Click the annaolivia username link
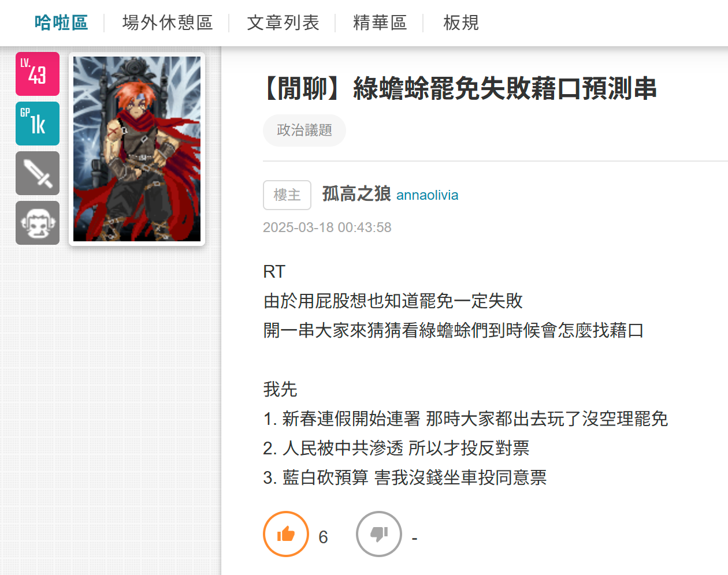 [427, 195]
